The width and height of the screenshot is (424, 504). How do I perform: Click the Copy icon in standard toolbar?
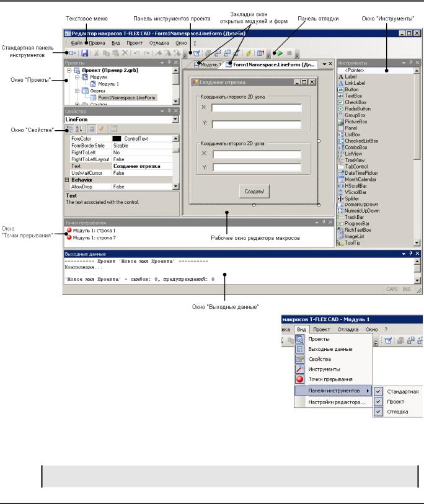click(x=106, y=53)
